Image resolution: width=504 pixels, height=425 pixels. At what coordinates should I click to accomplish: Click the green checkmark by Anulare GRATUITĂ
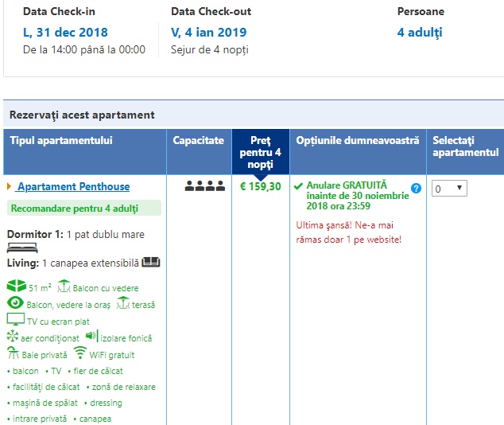[298, 186]
